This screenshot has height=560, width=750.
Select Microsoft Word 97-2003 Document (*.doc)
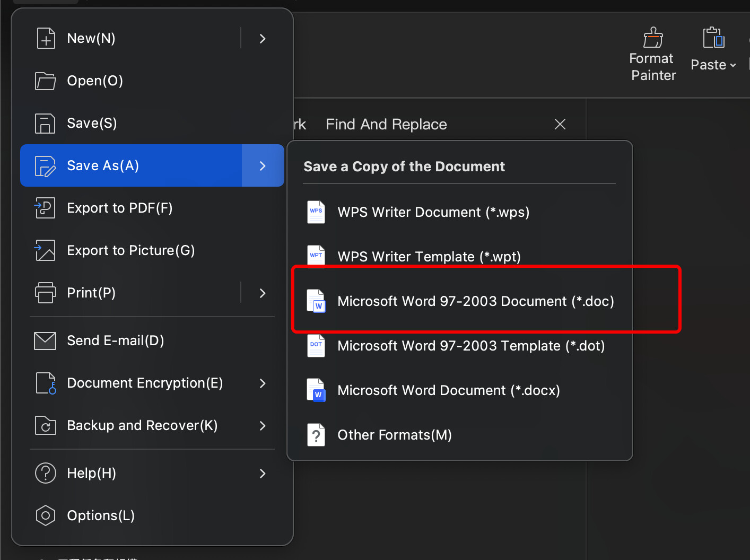[475, 301]
